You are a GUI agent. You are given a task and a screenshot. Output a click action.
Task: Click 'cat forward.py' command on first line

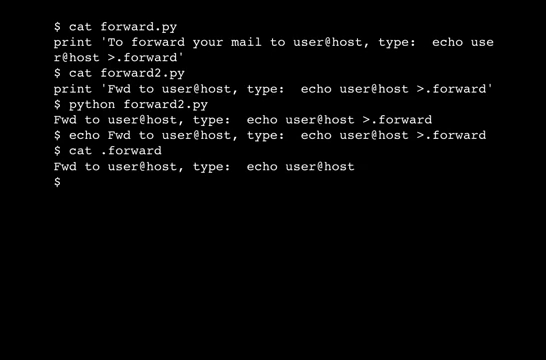[x=123, y=27]
